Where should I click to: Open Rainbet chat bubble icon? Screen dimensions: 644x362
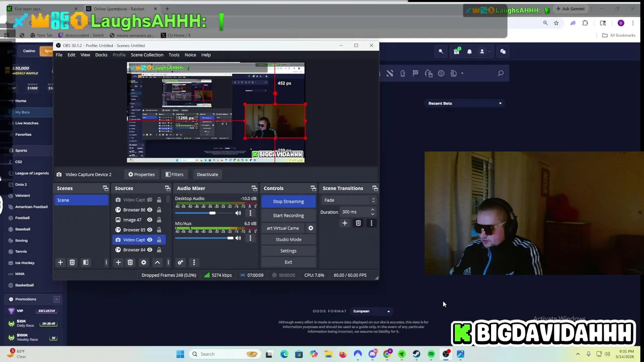[x=503, y=51]
